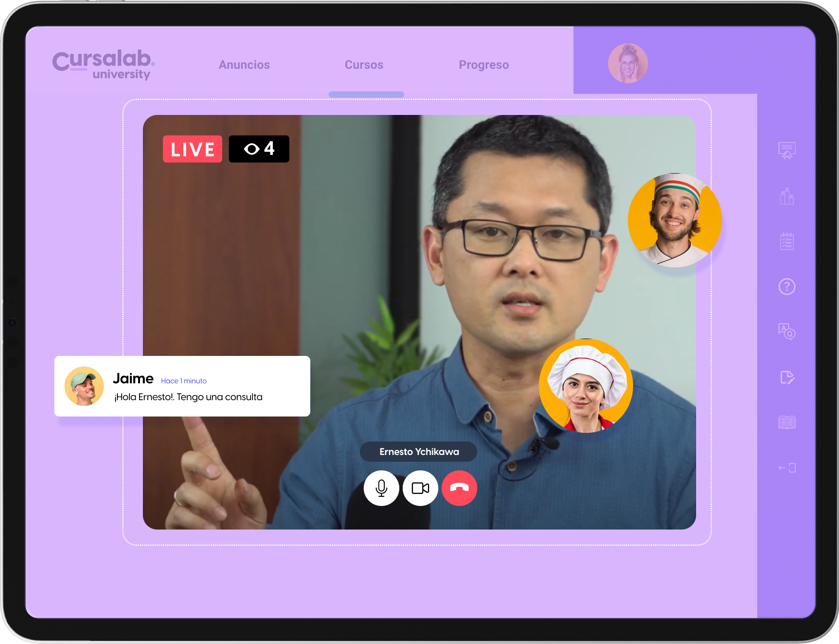This screenshot has height=644, width=839.
Task: Click Jaime's avatar in the message
Action: click(84, 386)
